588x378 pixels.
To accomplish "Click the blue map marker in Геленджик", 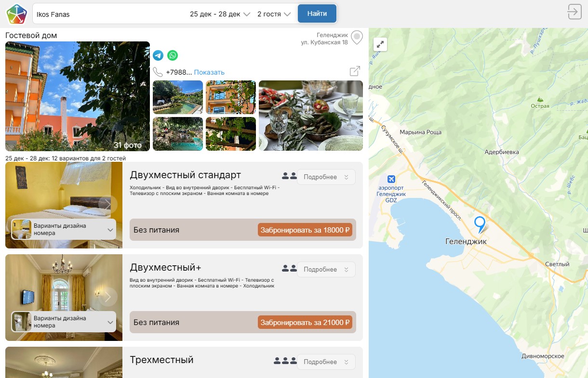I will pos(480,223).
